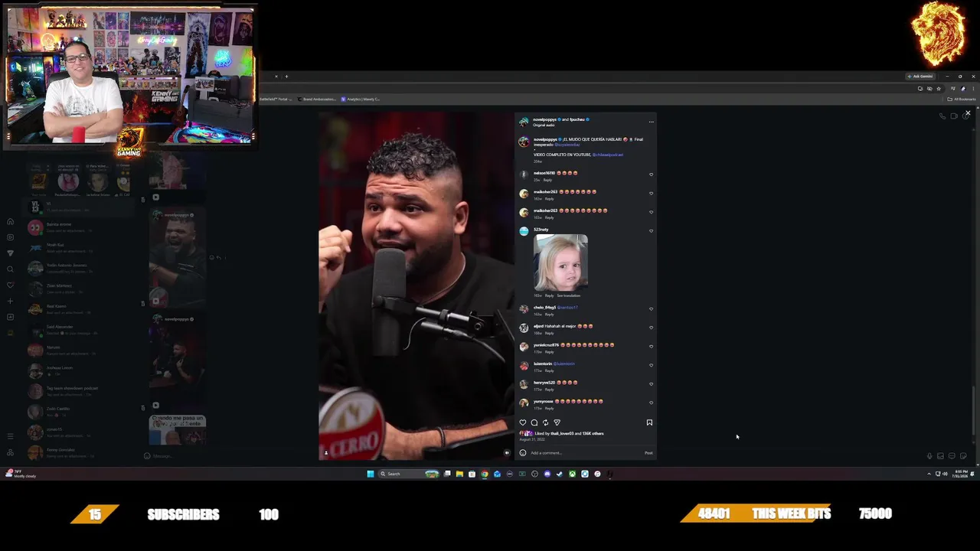Image resolution: width=980 pixels, height=551 pixels.
Task: Open the All Bookmarks folder
Action: [962, 99]
